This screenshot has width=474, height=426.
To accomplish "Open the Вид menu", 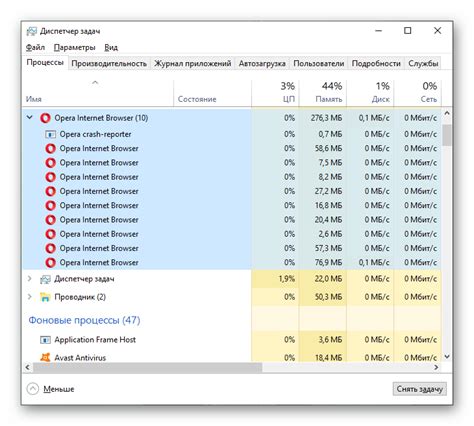I will pos(111,47).
